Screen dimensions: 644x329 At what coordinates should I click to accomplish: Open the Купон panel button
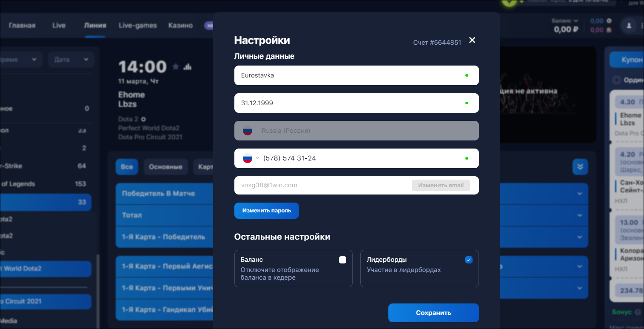627,60
